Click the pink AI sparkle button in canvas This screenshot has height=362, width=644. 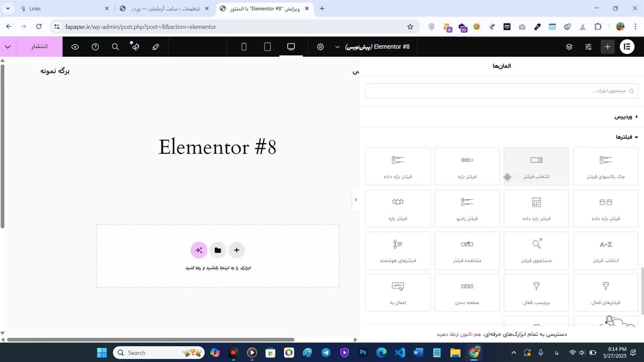[x=199, y=250]
